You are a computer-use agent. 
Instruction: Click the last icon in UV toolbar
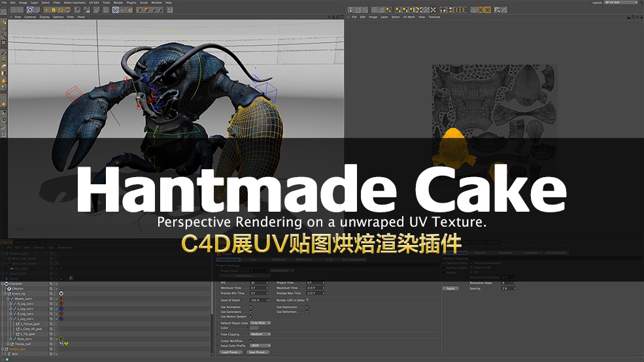point(504,9)
